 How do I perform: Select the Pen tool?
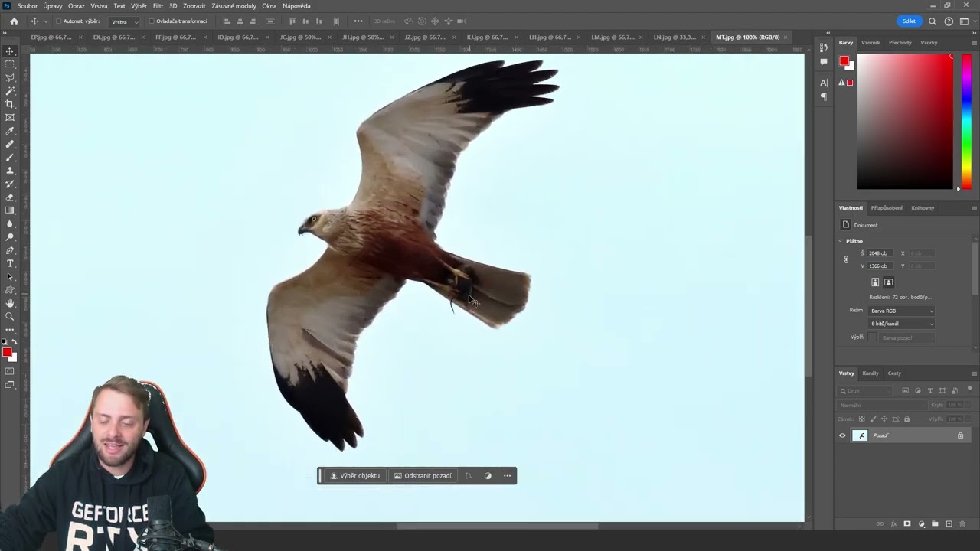10,250
